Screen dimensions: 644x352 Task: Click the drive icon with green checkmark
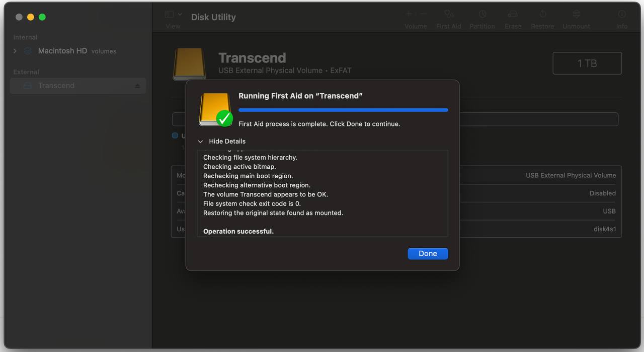tap(216, 109)
